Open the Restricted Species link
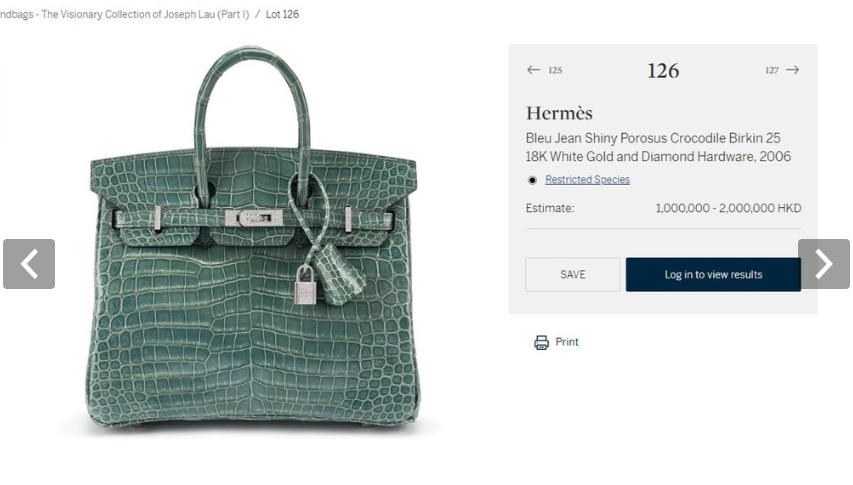Screen dimensions: 853x485 click(588, 179)
